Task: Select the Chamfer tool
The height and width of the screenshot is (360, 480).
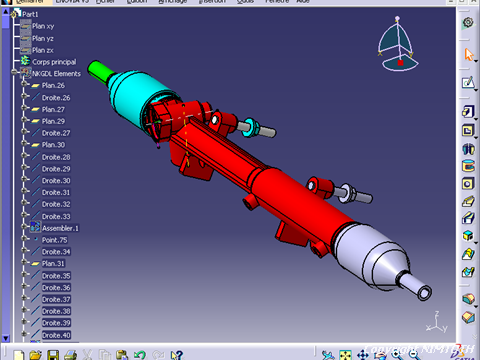Action: click(x=468, y=317)
